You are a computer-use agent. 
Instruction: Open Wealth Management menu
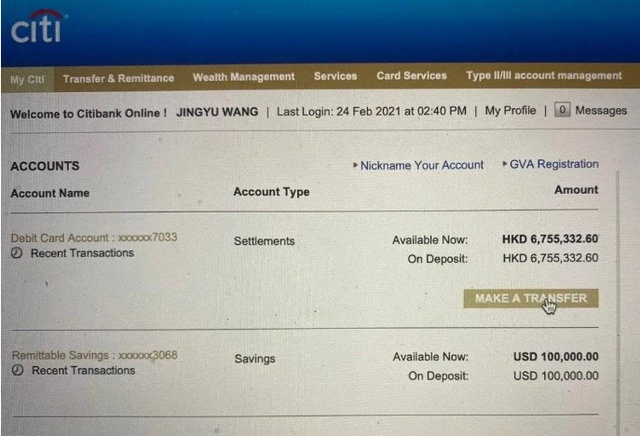pos(244,77)
